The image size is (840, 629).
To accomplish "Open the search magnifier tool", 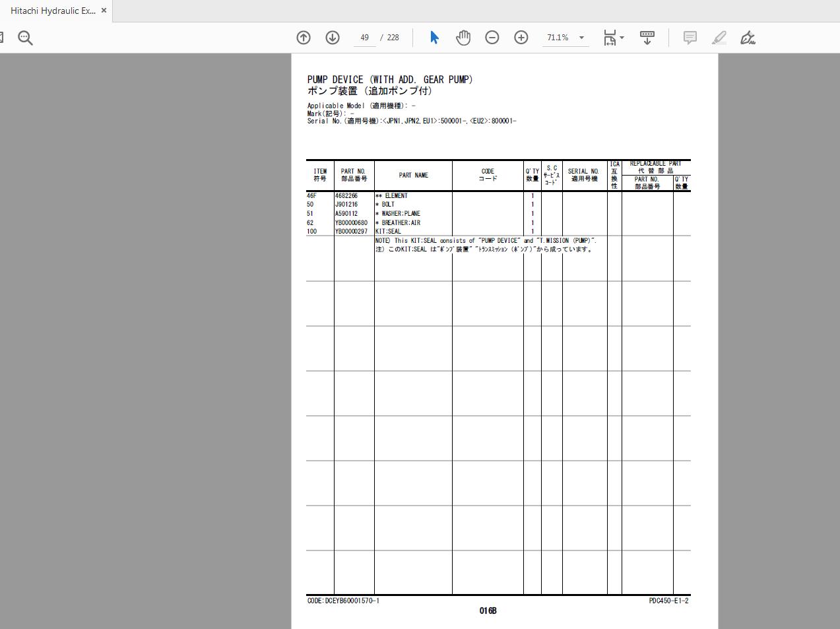I will point(25,38).
